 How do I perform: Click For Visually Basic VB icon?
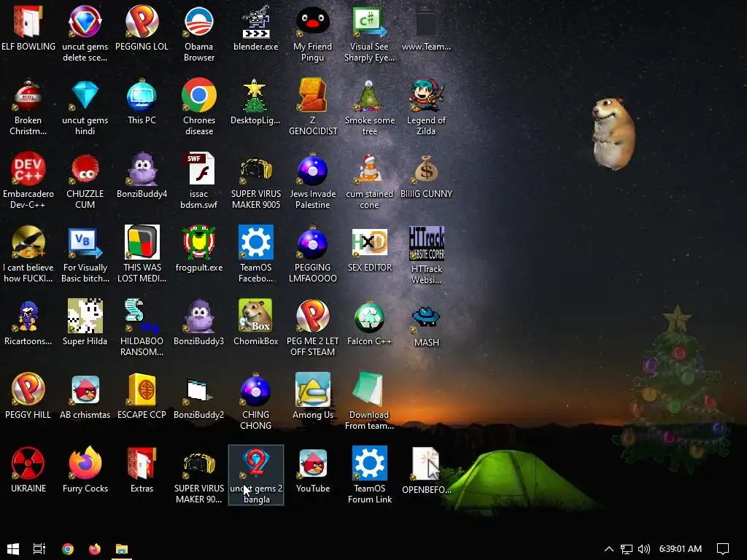click(85, 242)
